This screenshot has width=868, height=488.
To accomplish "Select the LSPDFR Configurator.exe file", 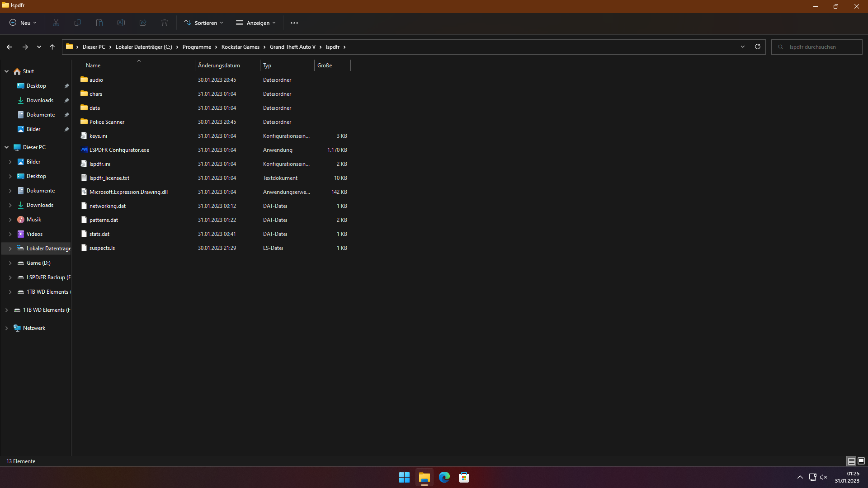I will tap(119, 150).
